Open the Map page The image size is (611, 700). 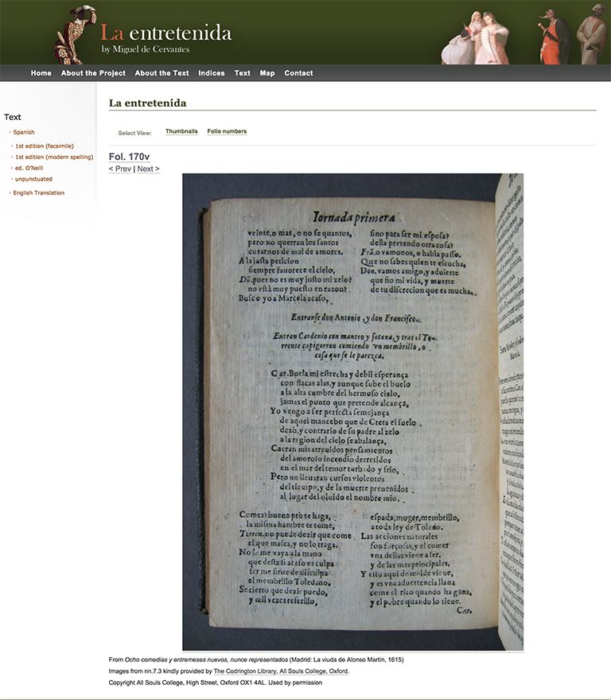pos(267,72)
